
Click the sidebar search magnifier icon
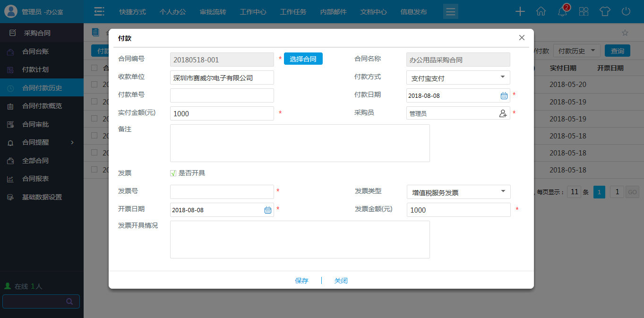click(x=70, y=301)
